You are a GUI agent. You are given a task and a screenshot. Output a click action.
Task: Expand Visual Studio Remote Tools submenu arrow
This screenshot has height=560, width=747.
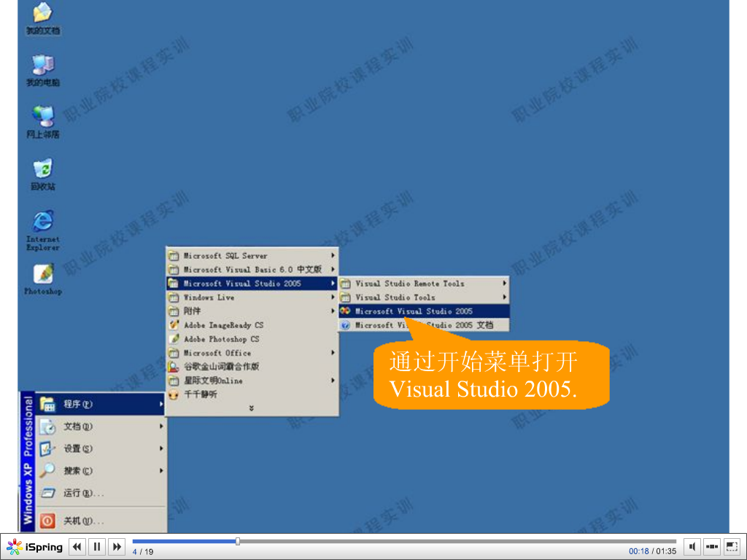coord(505,284)
